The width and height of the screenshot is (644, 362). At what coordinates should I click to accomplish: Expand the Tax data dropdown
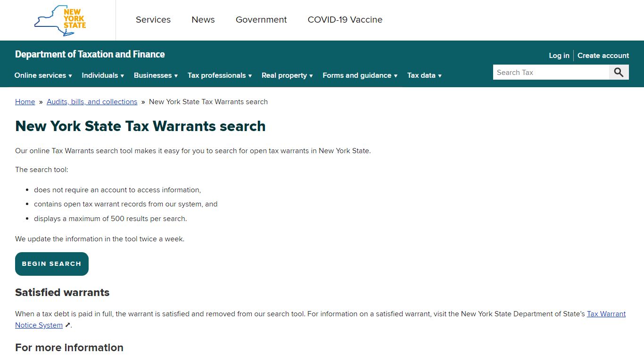pyautogui.click(x=424, y=75)
